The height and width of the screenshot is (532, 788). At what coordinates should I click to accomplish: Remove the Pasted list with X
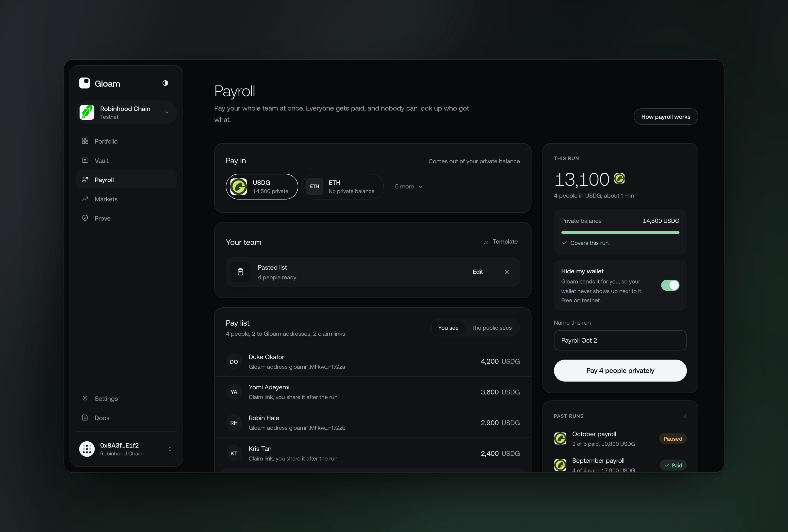pyautogui.click(x=507, y=272)
